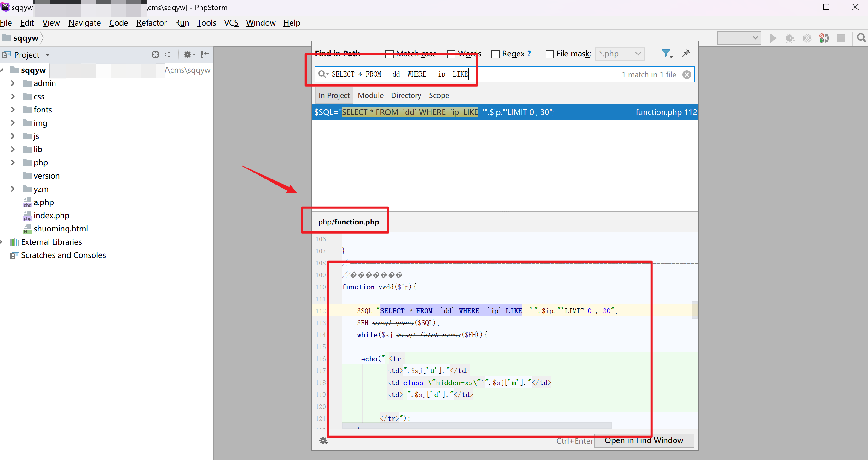This screenshot has height=460, width=868.
Task: Enable the File mask checkbox
Action: coord(549,54)
